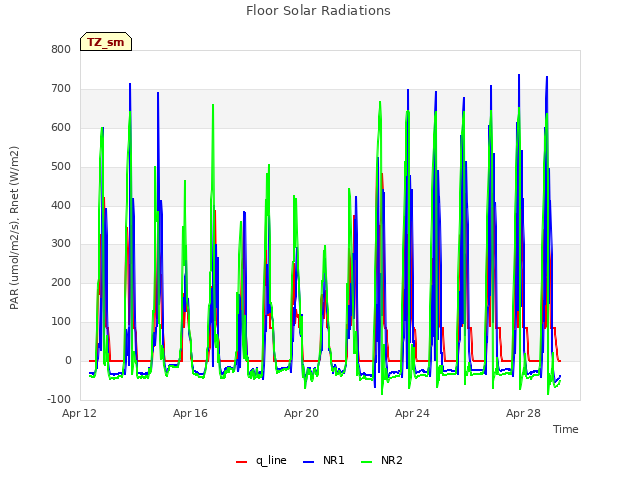Click the red q_line legend swatch
This screenshot has width=640, height=480.
(242, 462)
